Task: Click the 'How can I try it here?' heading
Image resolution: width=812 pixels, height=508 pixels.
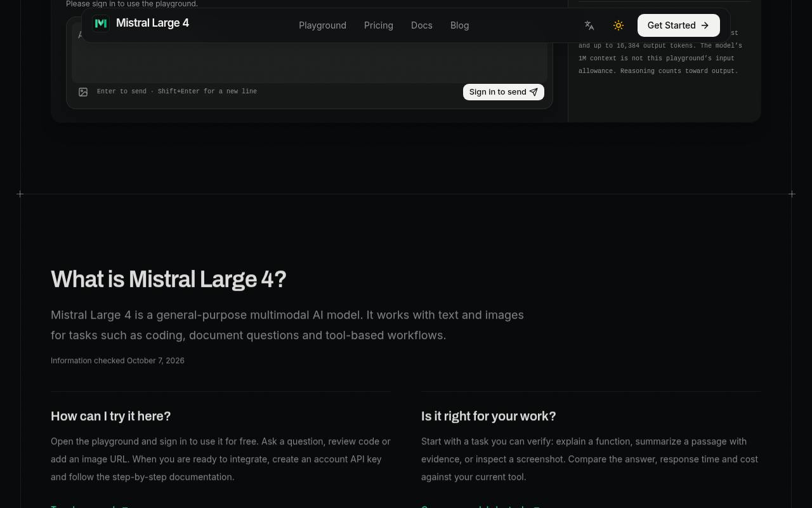Action: pyautogui.click(x=111, y=416)
